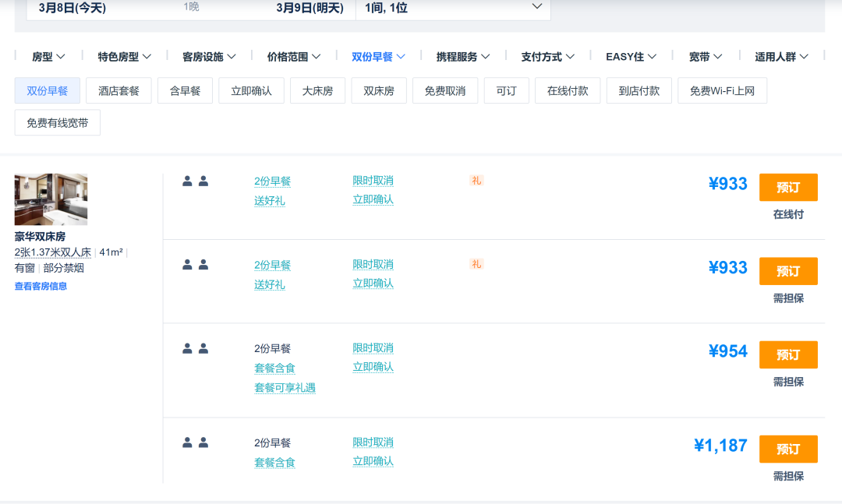
Task: Open the rooms and guests selector dropdown
Action: tap(452, 8)
